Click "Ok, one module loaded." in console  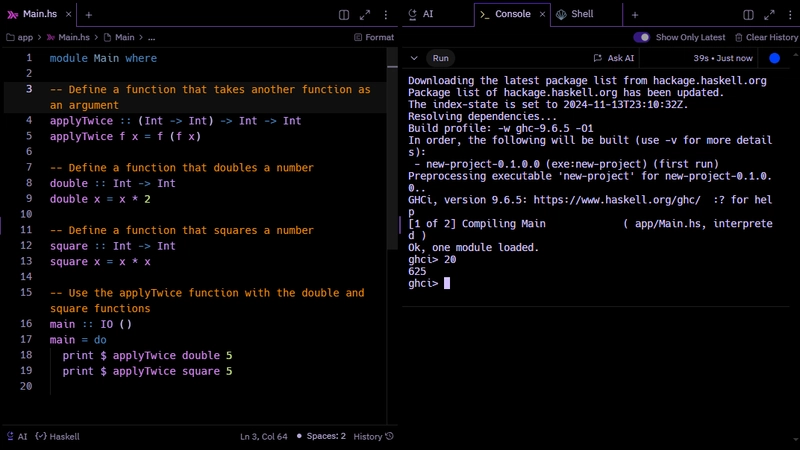[x=473, y=247]
